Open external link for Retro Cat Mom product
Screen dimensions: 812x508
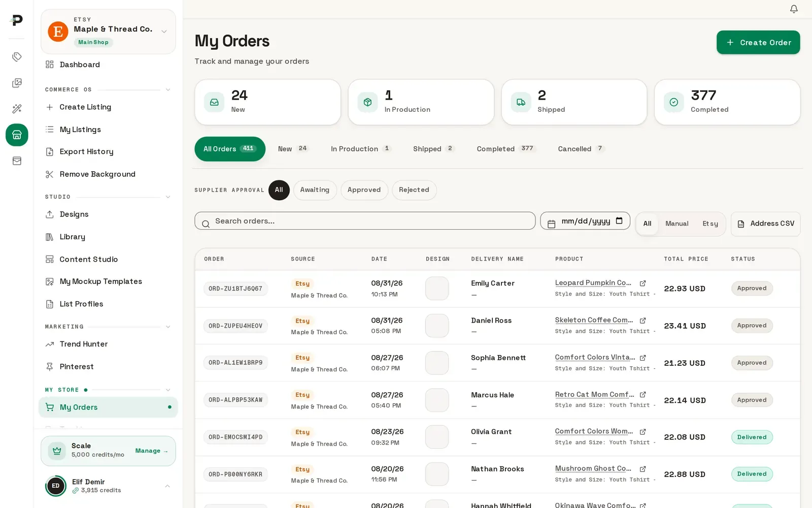tap(642, 395)
